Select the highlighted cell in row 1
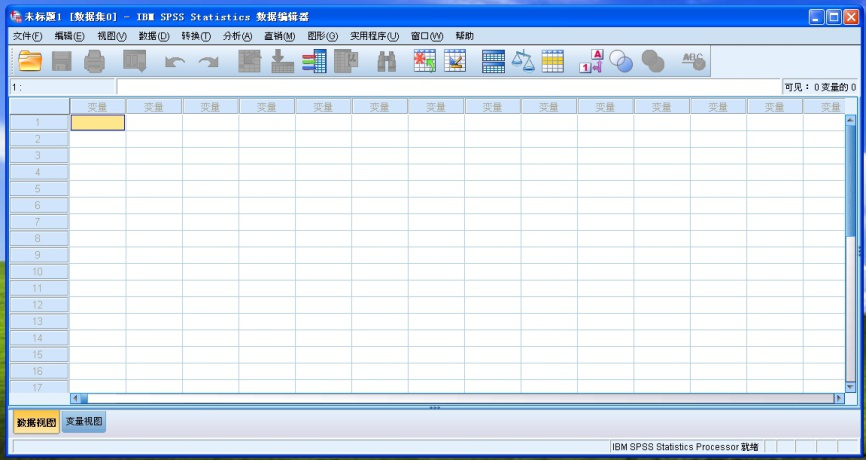This screenshot has height=460, width=866. [x=97, y=123]
